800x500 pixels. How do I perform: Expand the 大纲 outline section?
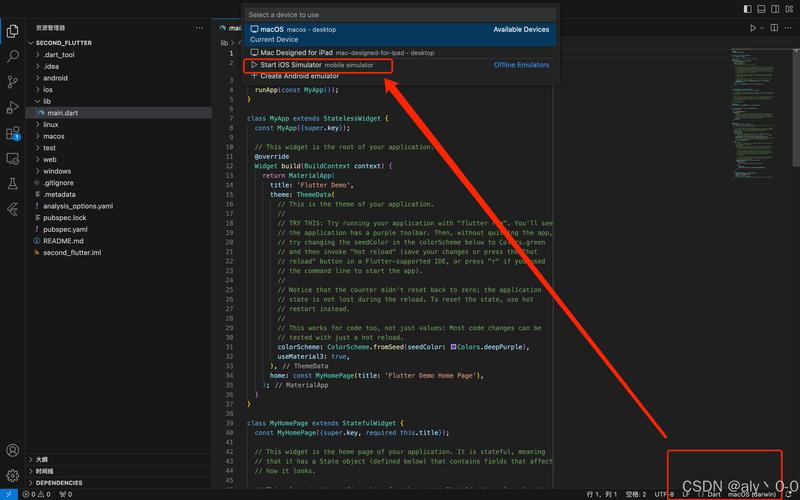(118, 460)
